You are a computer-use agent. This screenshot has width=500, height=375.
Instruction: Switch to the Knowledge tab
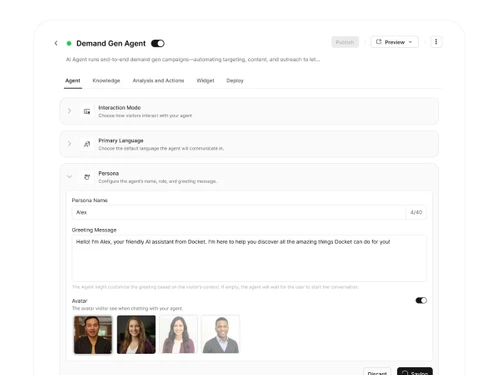tap(106, 81)
